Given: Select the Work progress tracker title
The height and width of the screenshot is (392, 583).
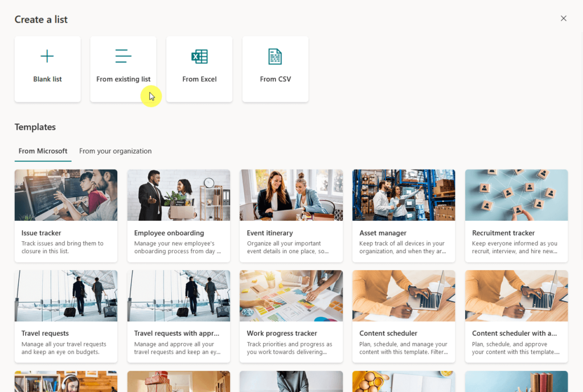Looking at the screenshot, I should 282,333.
